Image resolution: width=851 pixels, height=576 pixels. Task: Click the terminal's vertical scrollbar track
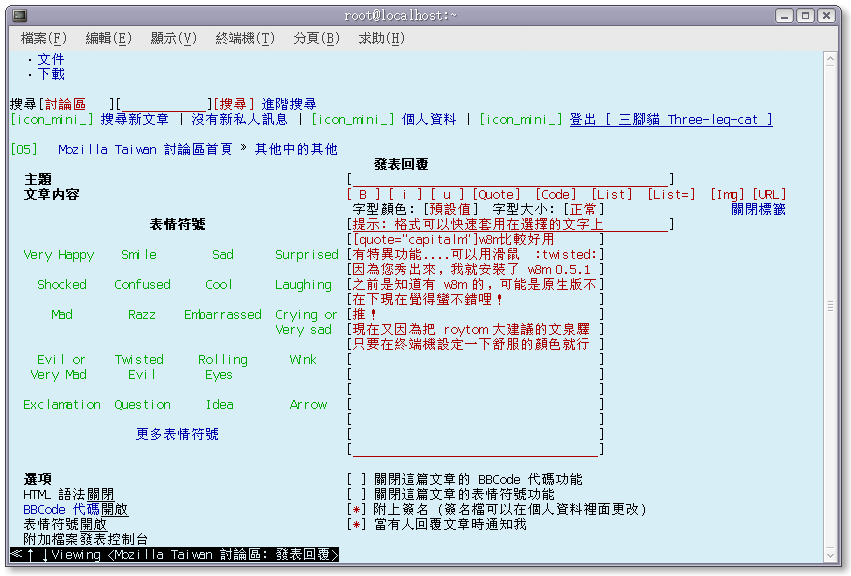point(829,300)
